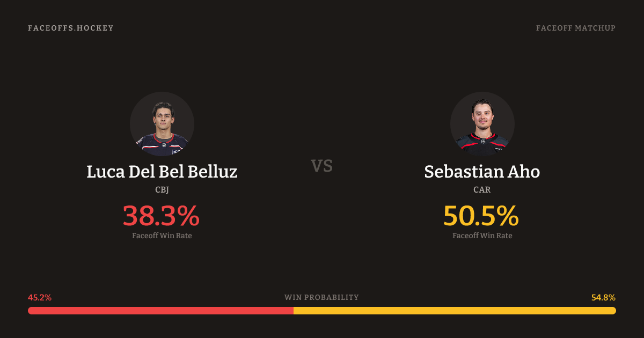The width and height of the screenshot is (644, 338).
Task: Click the 54.8% win probability value
Action: point(603,298)
